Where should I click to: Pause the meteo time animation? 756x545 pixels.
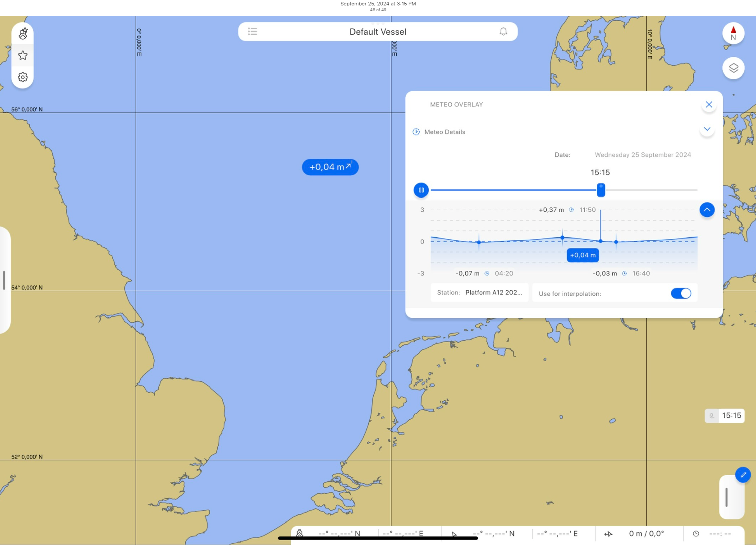point(421,190)
